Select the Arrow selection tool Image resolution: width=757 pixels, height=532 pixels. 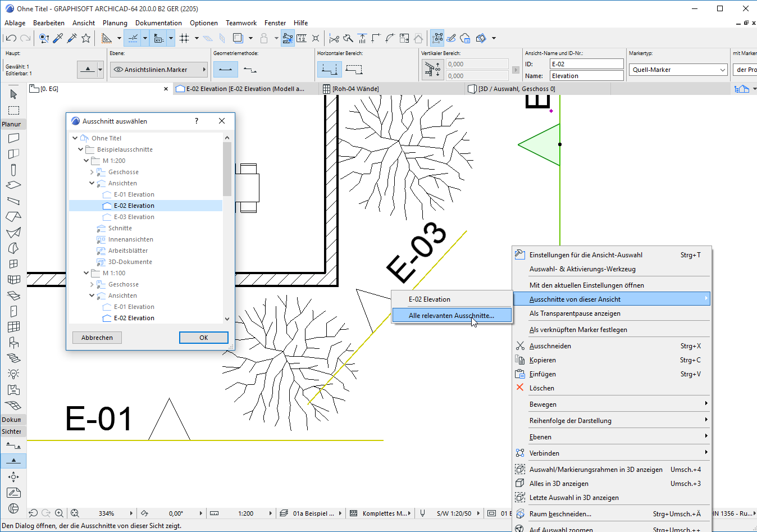tap(13, 94)
